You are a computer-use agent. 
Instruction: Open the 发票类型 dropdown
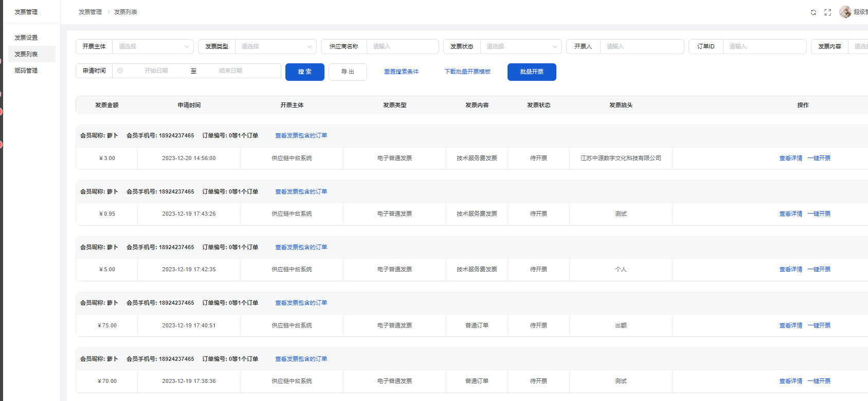click(x=276, y=46)
